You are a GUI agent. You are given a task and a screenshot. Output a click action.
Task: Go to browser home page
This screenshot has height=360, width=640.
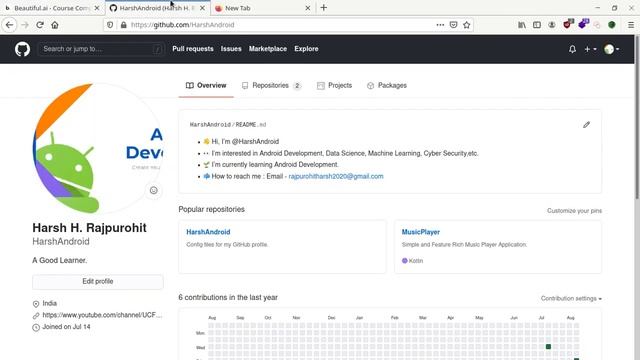click(55, 25)
